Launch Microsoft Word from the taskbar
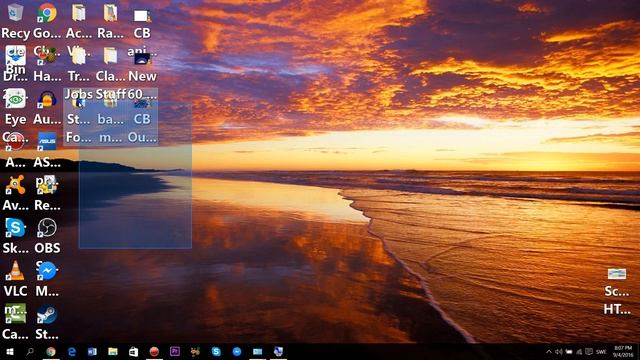 point(92,351)
